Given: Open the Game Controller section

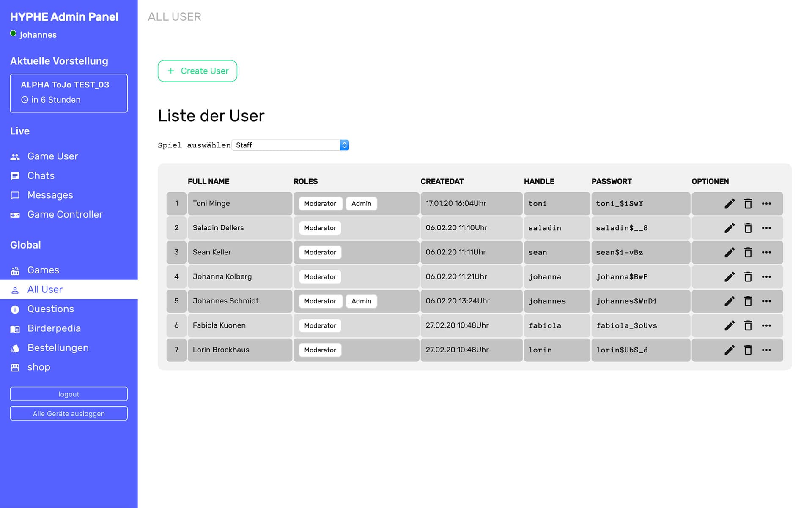Looking at the screenshot, I should point(15,215).
